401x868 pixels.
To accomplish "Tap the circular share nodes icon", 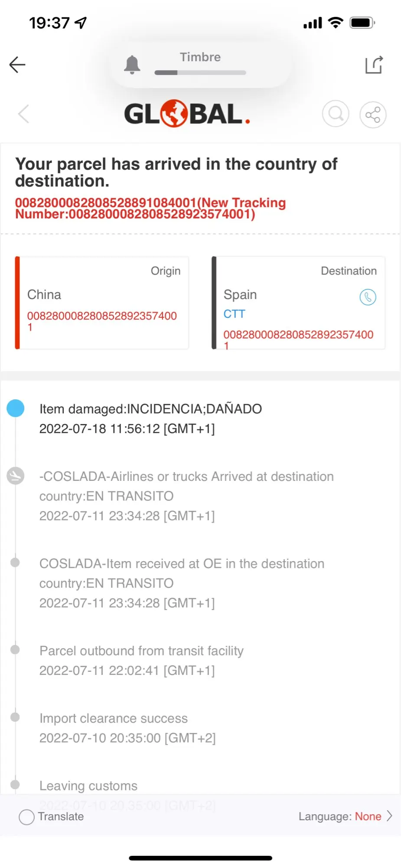I will tap(373, 115).
